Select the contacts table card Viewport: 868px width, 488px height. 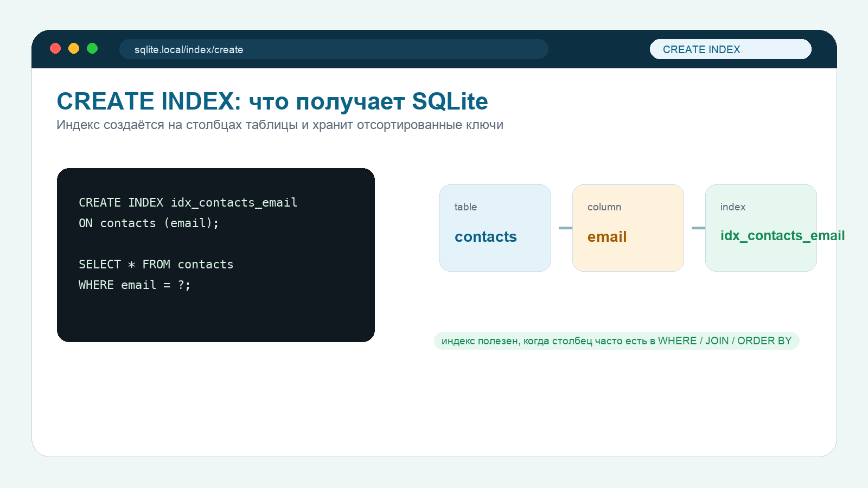495,228
